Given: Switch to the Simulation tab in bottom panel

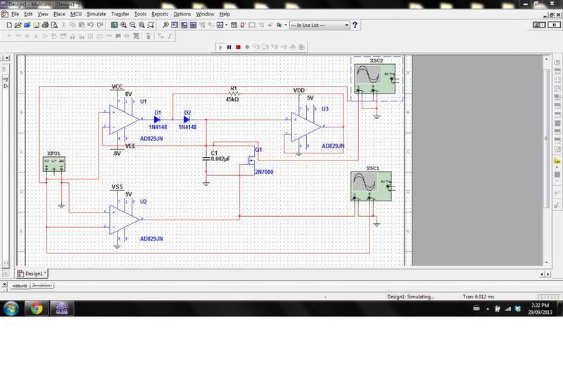Looking at the screenshot, I should [x=42, y=285].
